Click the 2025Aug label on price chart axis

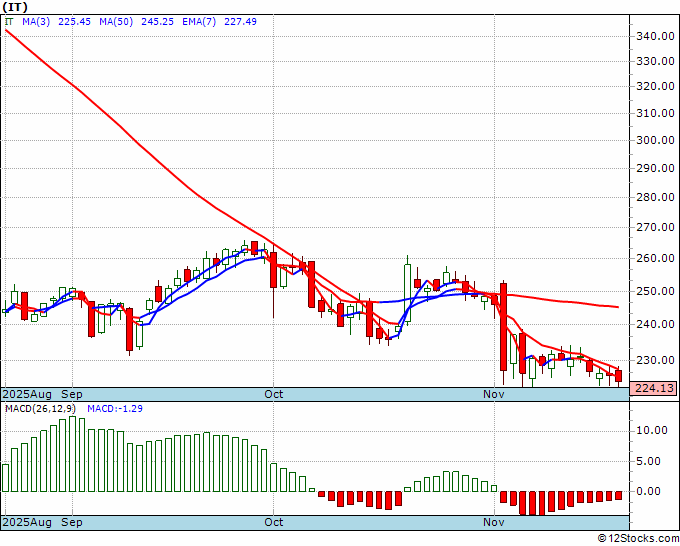point(27,395)
